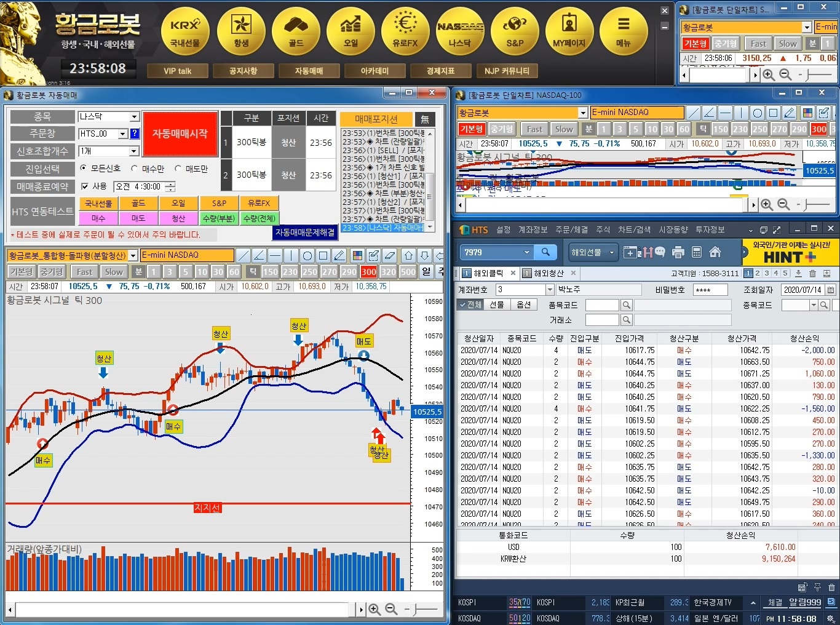Open color palette in 자동매매 chart toolbar
The height and width of the screenshot is (625, 840).
click(x=357, y=255)
